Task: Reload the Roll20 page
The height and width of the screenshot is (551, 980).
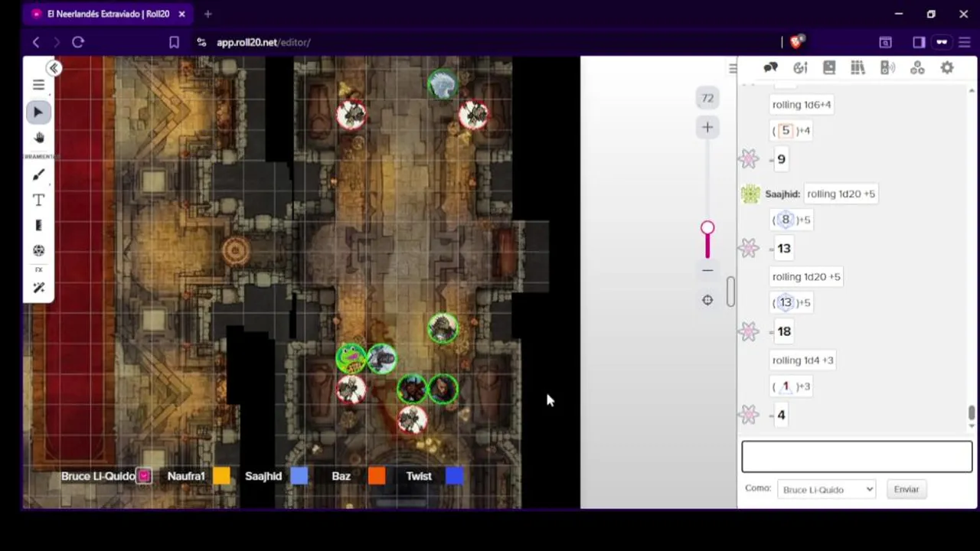Action: point(78,42)
